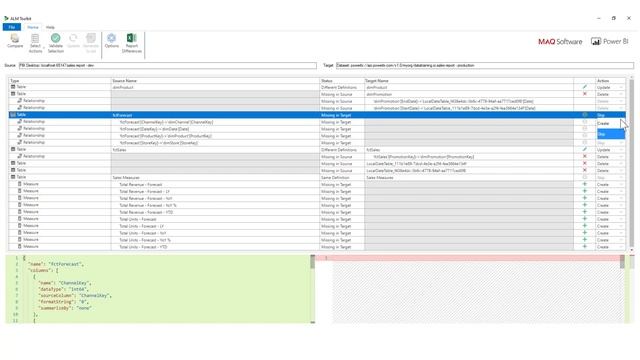
Task: Click into the Source connection field
Action: pyautogui.click(x=167, y=65)
